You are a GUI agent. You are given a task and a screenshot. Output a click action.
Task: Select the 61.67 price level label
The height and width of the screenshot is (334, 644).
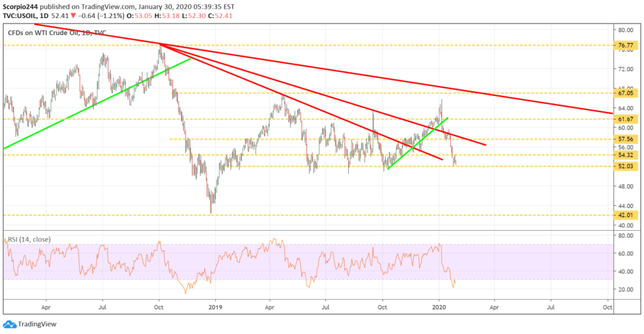click(x=625, y=119)
